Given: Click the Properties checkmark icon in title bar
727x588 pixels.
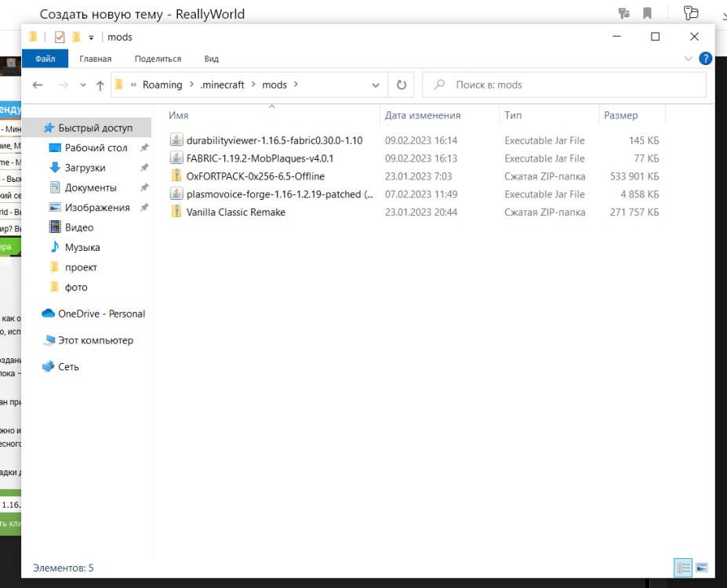Looking at the screenshot, I should [x=60, y=37].
